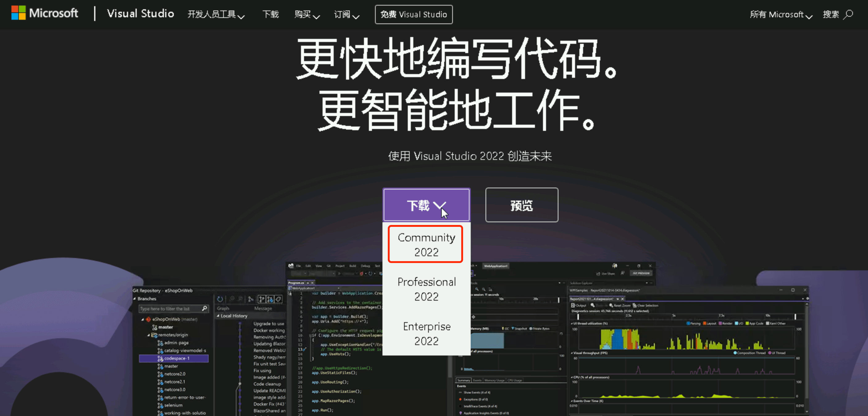Click the refresh icon in Git Repository toolbar
This screenshot has width=868, height=416.
tap(220, 299)
